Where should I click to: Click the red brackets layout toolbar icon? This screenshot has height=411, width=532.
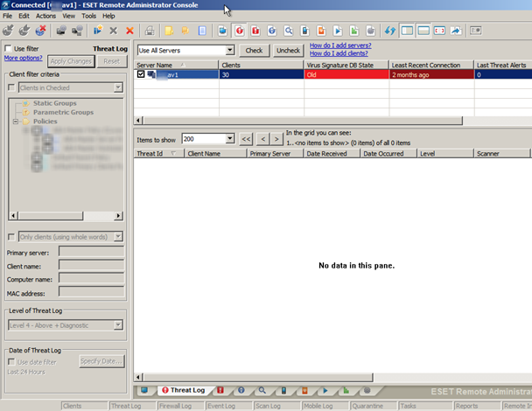[x=440, y=31]
